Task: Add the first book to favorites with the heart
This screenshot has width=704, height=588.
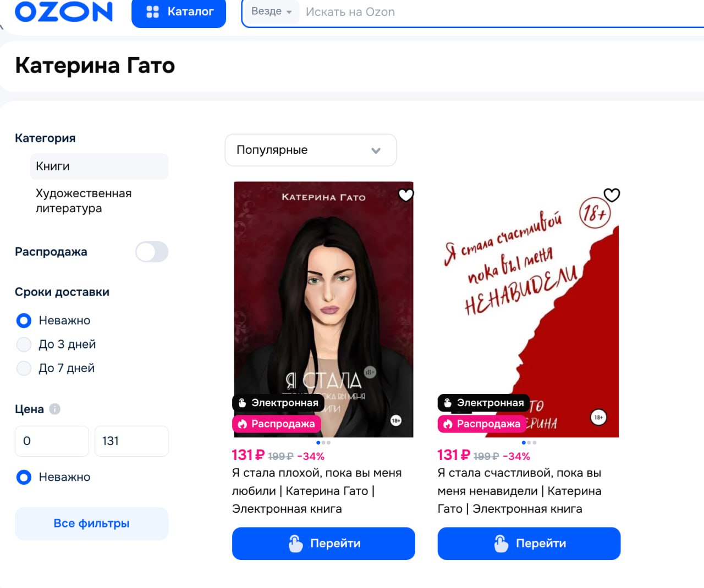Action: pos(406,195)
